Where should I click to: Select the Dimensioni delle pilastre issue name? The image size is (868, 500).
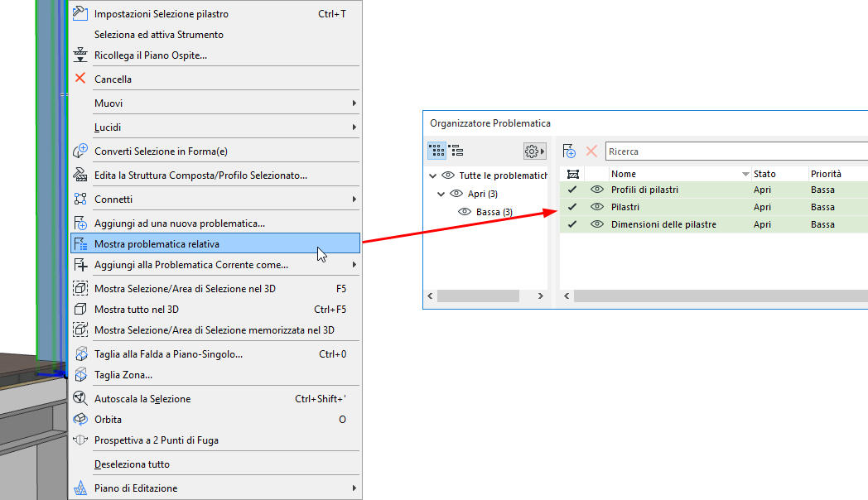(663, 224)
